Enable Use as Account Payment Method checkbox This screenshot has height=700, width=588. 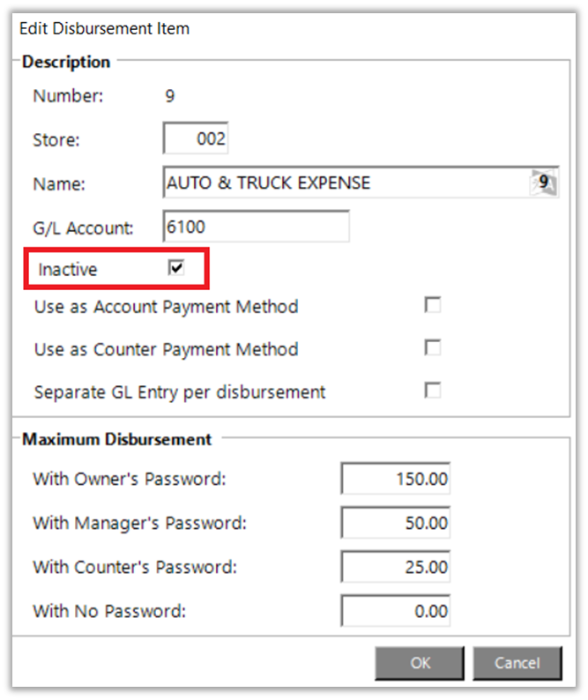pos(433,306)
